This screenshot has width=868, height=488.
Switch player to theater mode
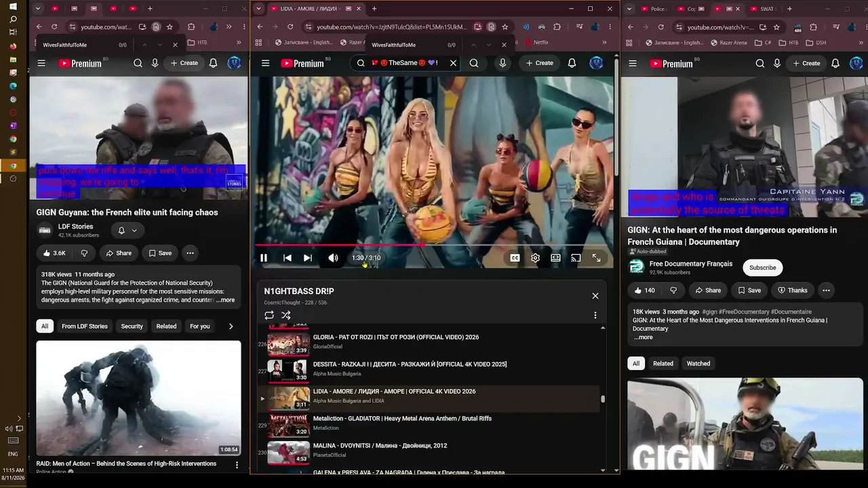point(555,258)
